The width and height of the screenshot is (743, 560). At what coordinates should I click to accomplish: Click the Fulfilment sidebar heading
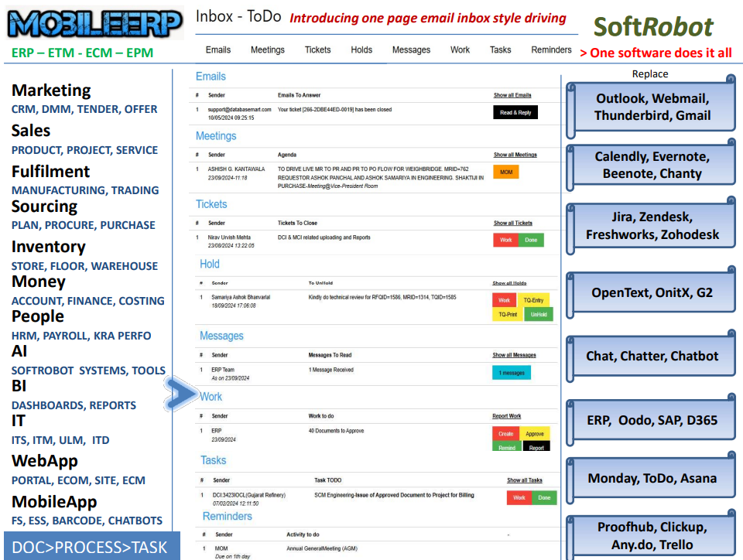50,171
